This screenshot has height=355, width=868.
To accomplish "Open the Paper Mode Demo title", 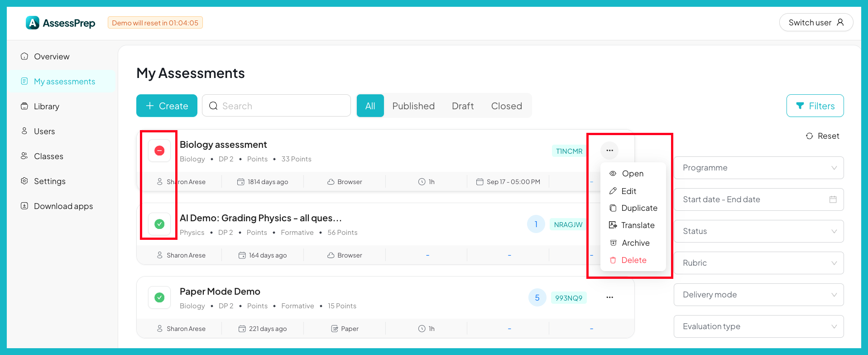I will pyautogui.click(x=220, y=292).
